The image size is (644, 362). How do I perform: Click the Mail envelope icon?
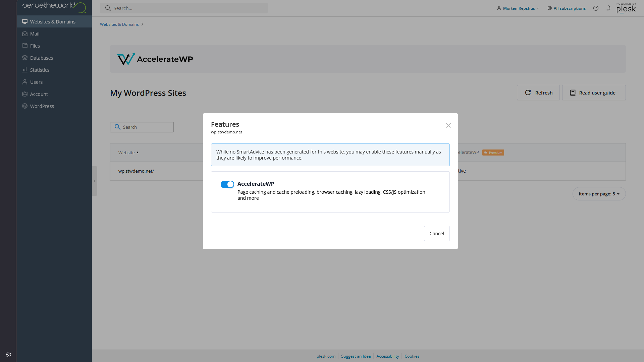(x=25, y=34)
